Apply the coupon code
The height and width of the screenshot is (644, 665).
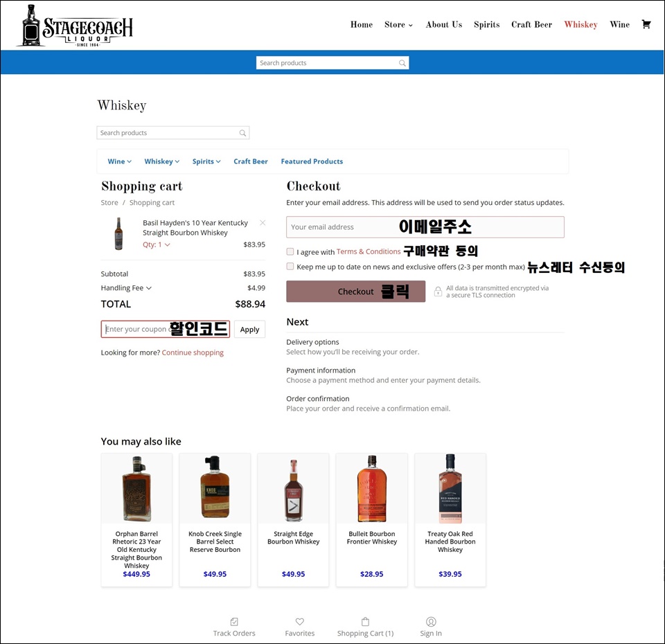pyautogui.click(x=249, y=330)
